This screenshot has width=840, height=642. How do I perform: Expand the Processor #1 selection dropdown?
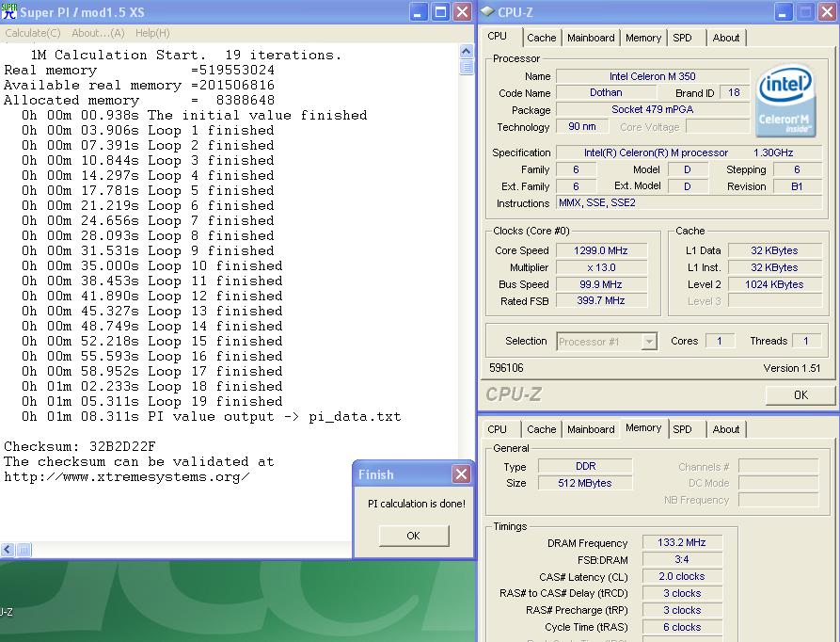pyautogui.click(x=649, y=342)
